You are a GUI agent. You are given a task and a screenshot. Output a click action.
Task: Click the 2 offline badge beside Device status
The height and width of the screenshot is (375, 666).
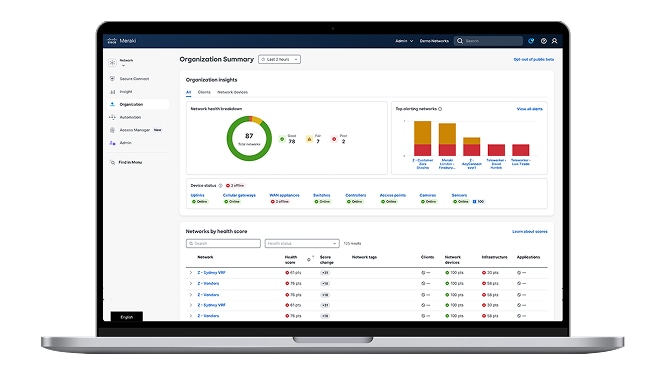[x=235, y=186]
